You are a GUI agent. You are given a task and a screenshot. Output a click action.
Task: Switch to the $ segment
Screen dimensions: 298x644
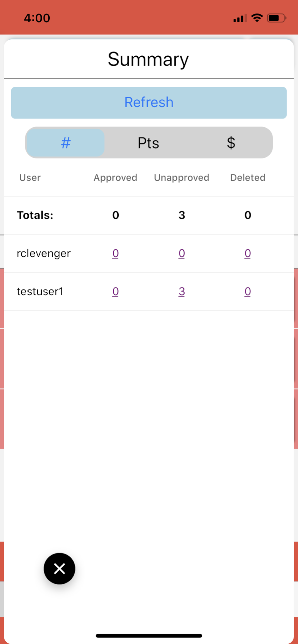pos(231,143)
